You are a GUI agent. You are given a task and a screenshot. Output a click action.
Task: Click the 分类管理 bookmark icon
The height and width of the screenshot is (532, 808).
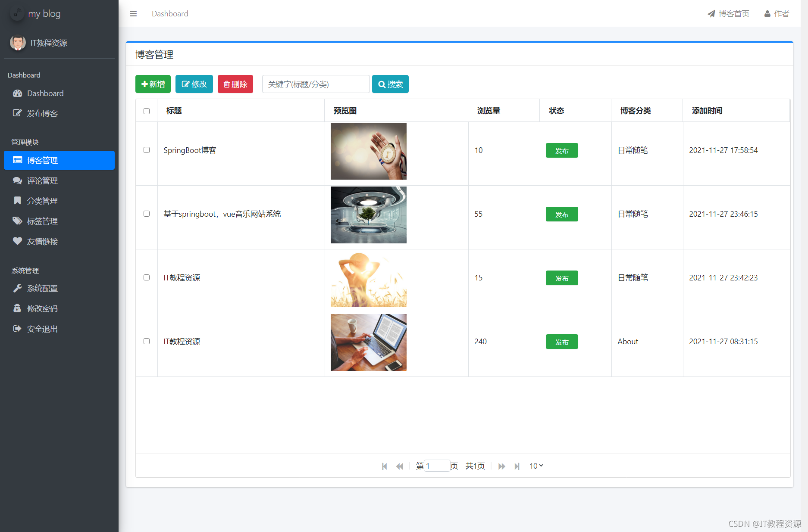coord(17,201)
